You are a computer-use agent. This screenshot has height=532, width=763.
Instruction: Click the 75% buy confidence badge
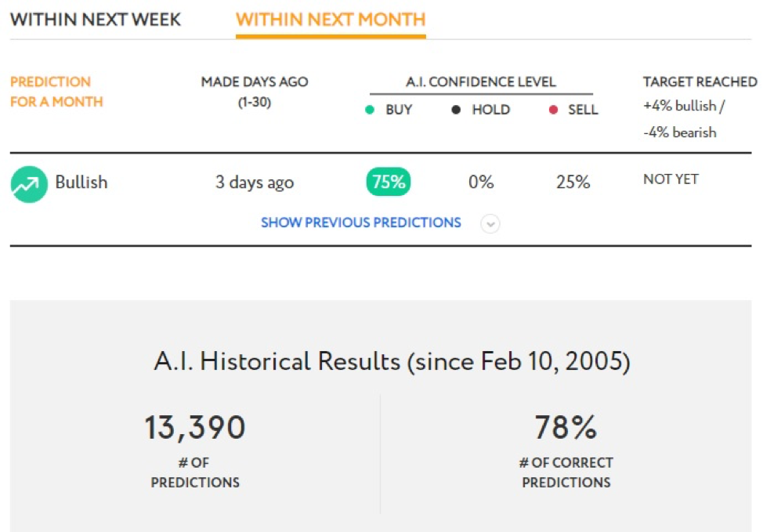pos(389,182)
